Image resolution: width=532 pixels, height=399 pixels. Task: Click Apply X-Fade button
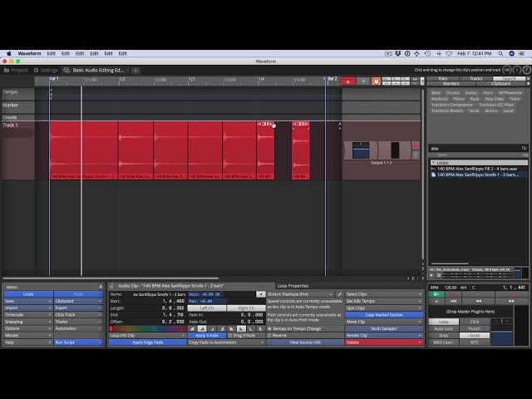coord(207,335)
